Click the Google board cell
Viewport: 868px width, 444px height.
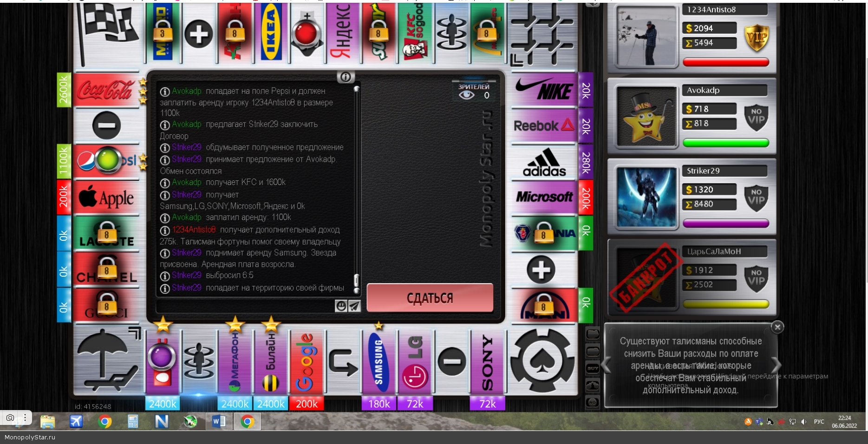tap(306, 362)
